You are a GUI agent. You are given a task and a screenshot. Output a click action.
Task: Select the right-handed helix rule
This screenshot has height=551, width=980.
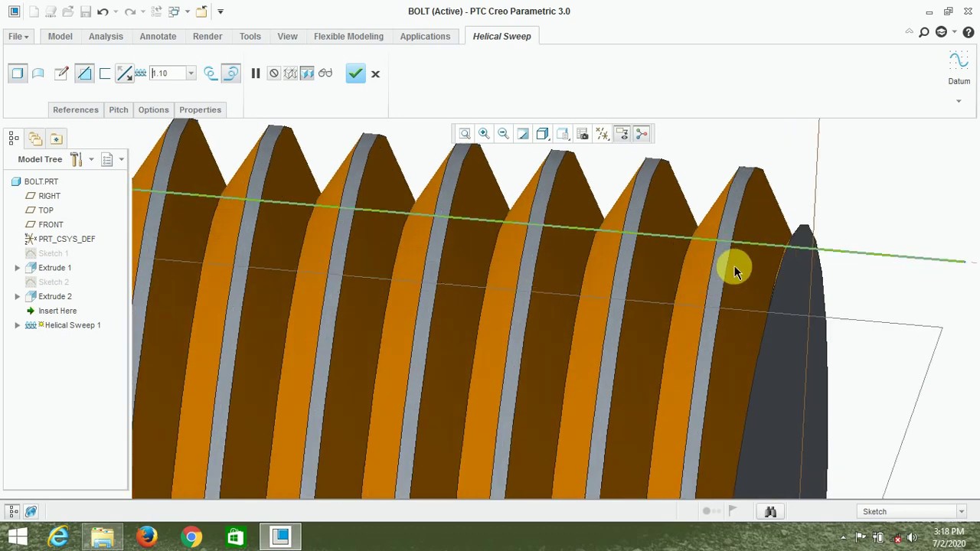tap(231, 73)
